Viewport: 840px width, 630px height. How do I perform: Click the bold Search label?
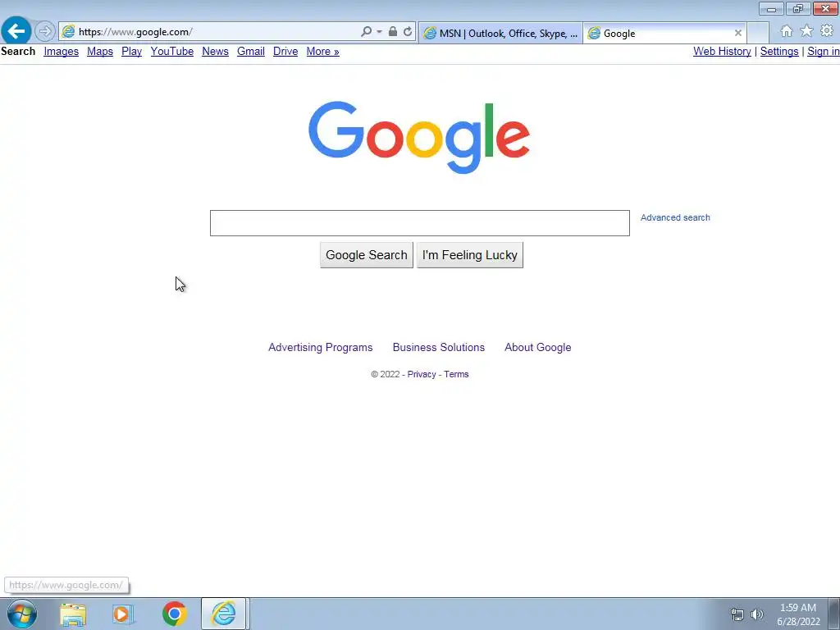pos(18,52)
